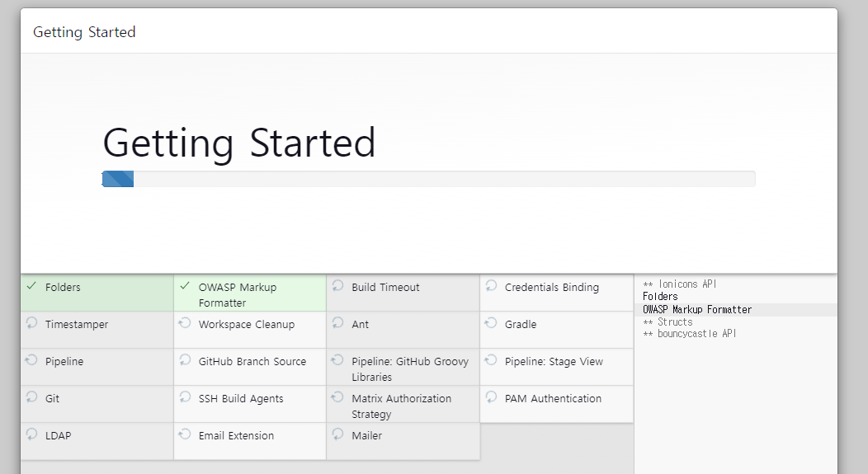Click the '** bouncycastle API' log line
868x474 pixels.
point(689,334)
